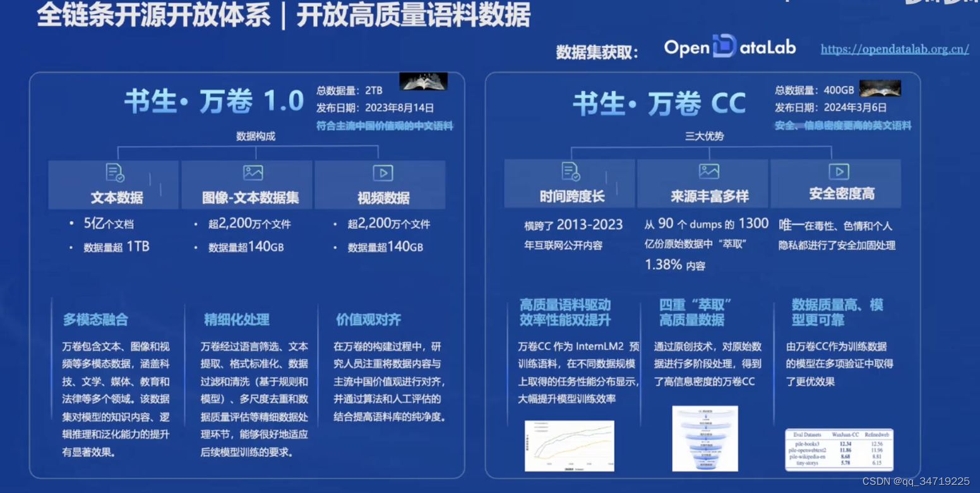Click the 书生·万卷 CC heading
This screenshot has width=980, height=493.
[659, 103]
